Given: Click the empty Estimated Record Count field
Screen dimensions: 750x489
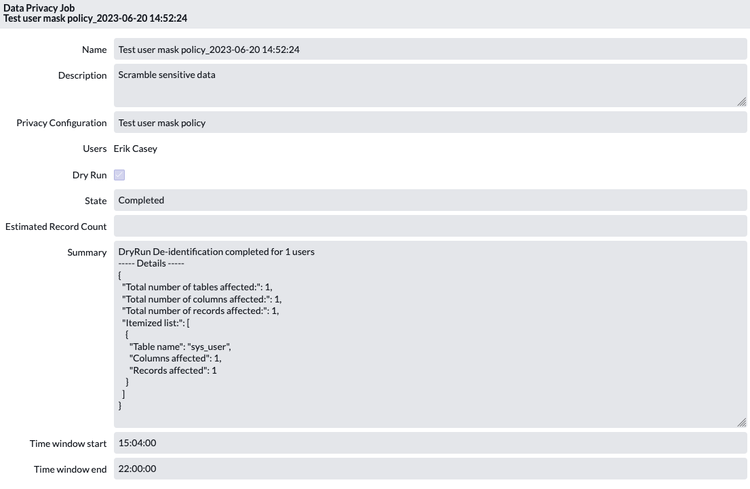Looking at the screenshot, I should point(430,226).
